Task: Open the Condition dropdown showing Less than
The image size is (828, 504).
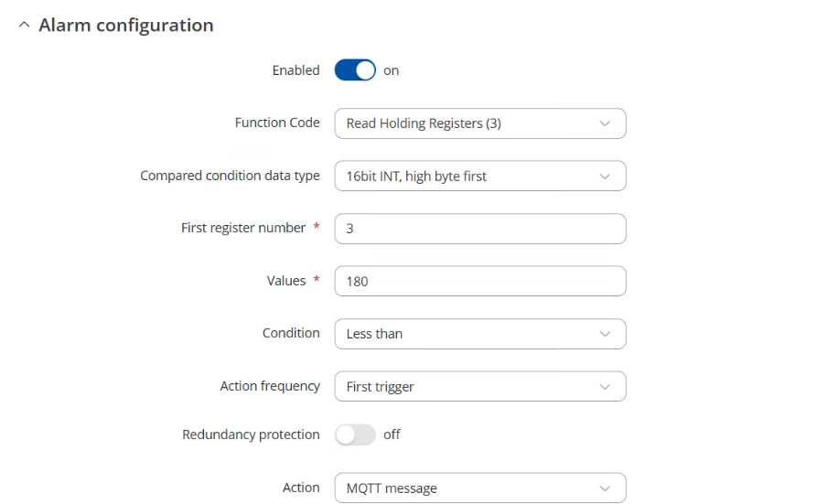Action: [480, 334]
